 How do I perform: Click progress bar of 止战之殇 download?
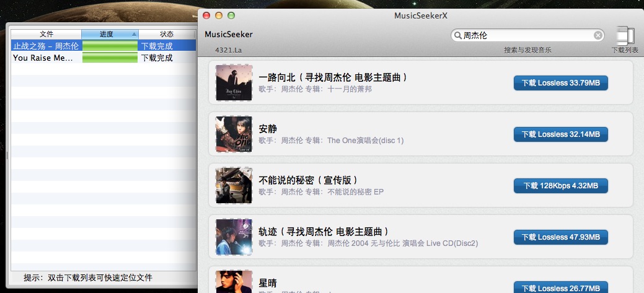pos(110,46)
